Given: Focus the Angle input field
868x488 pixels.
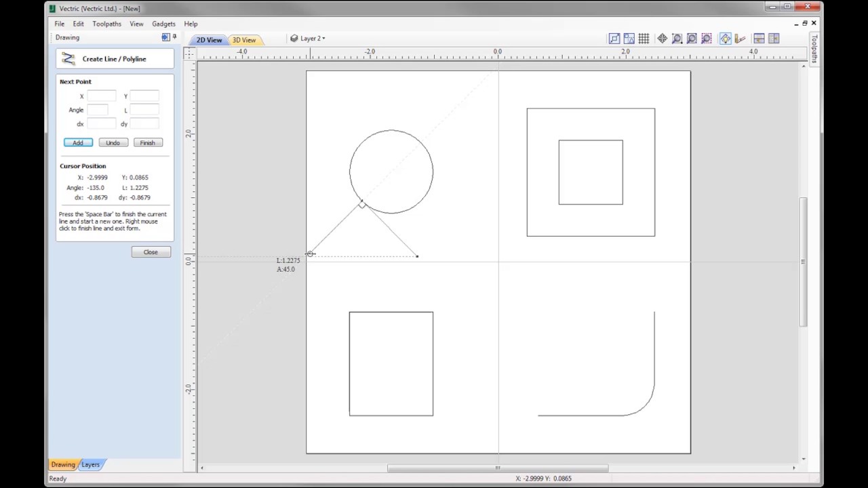Looking at the screenshot, I should coord(98,110).
